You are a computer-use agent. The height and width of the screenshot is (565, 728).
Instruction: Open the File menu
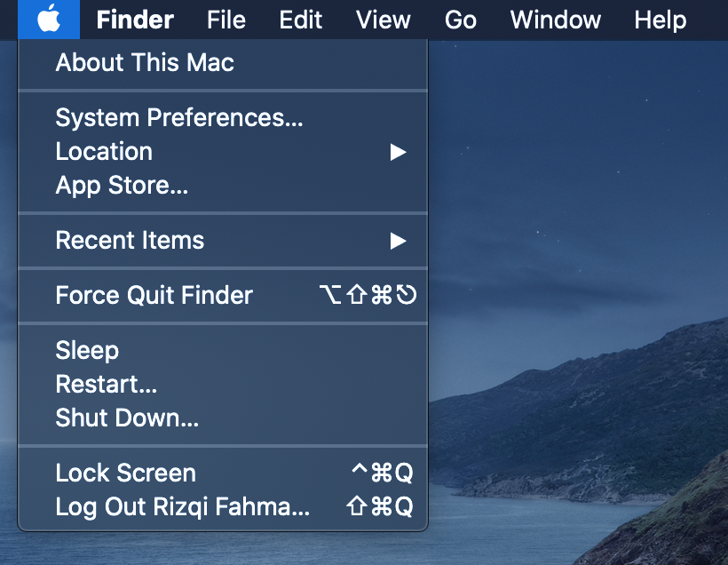click(x=226, y=20)
